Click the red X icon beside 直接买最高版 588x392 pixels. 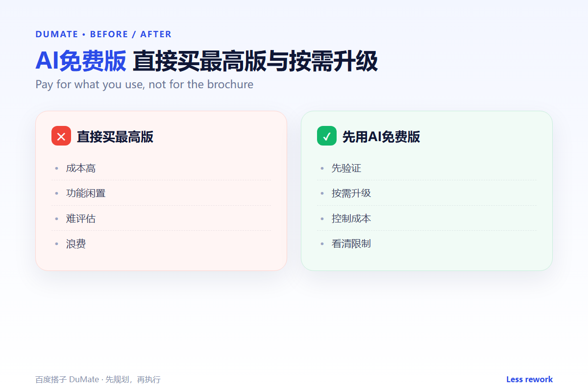coord(61,136)
